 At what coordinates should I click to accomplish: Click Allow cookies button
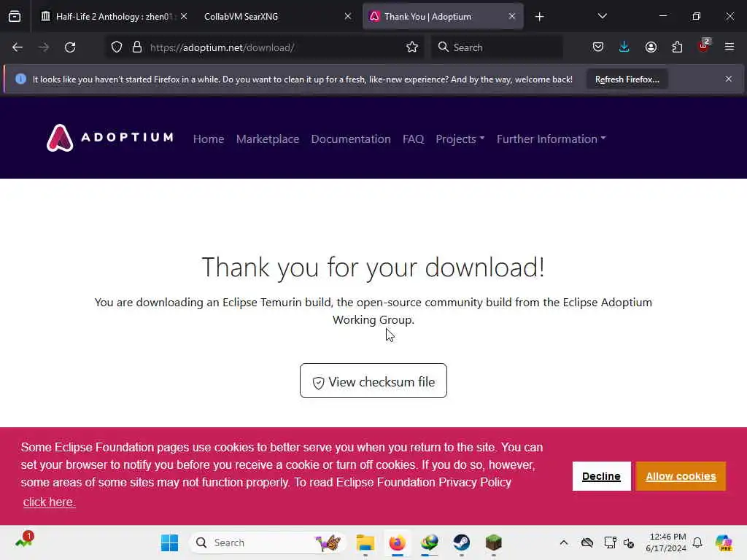click(681, 476)
